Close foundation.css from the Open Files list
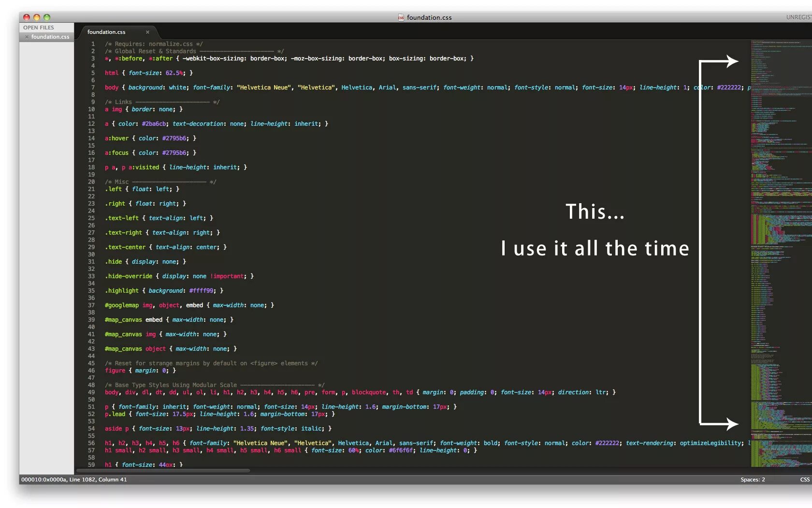The height and width of the screenshot is (508, 812). pos(27,37)
